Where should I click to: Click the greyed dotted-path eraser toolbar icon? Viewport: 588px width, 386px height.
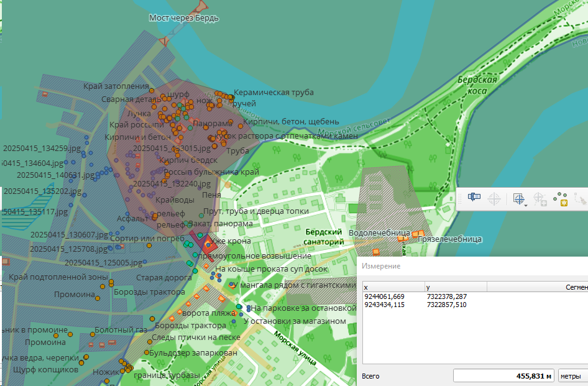click(x=581, y=199)
